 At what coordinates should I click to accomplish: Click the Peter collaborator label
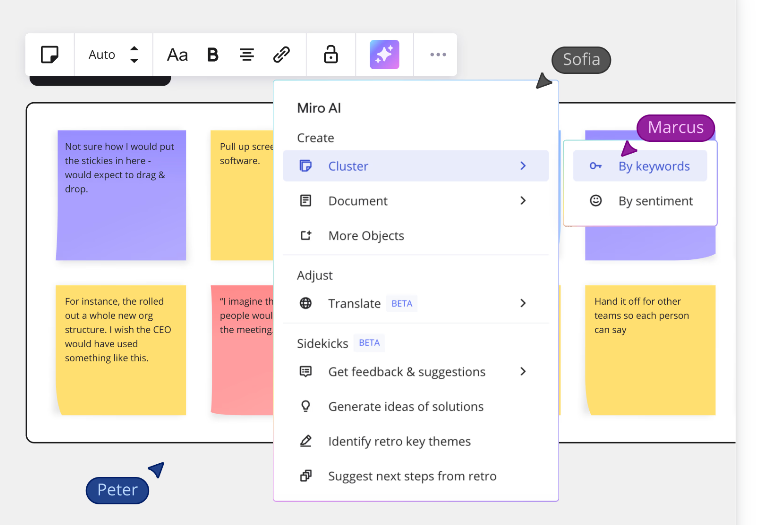117,490
